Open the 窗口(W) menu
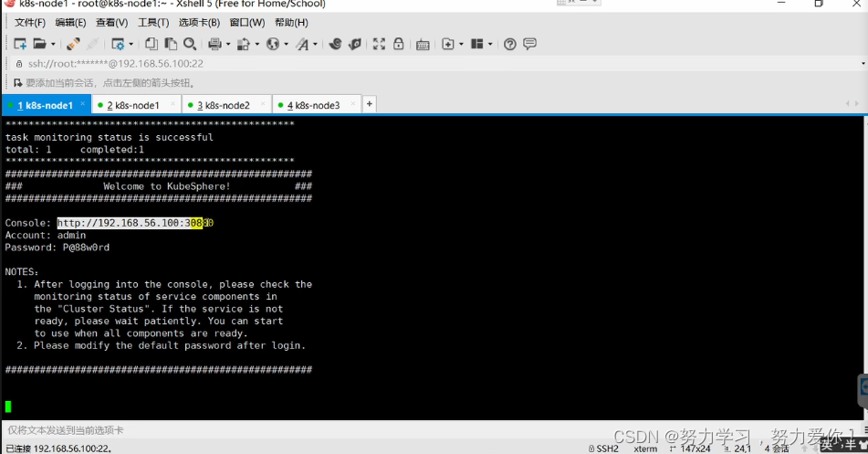 click(247, 23)
